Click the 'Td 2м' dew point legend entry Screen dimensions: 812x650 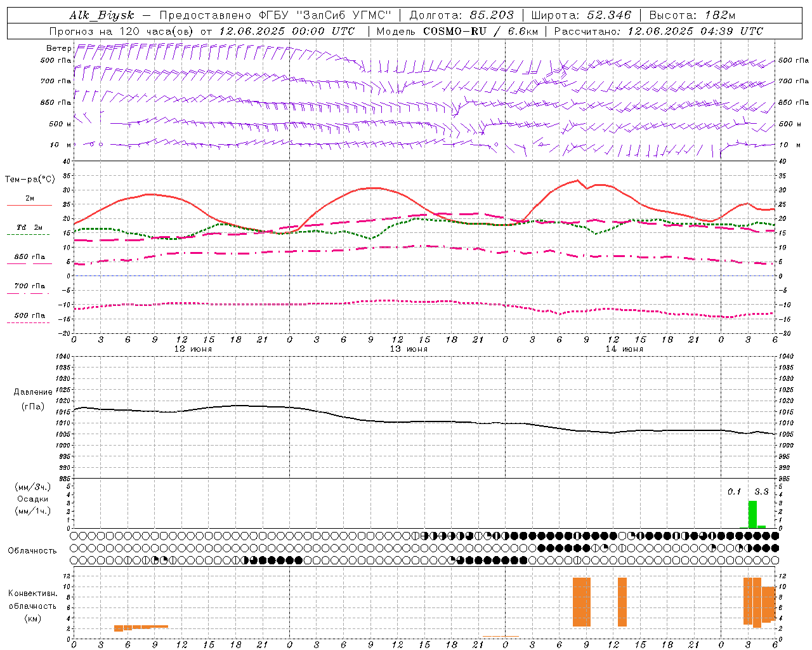(x=30, y=227)
